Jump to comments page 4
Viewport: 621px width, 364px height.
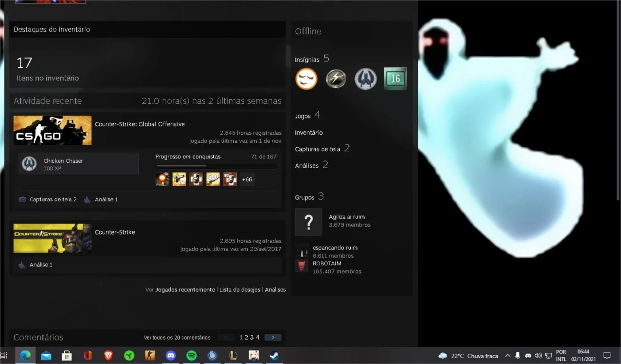(x=258, y=337)
